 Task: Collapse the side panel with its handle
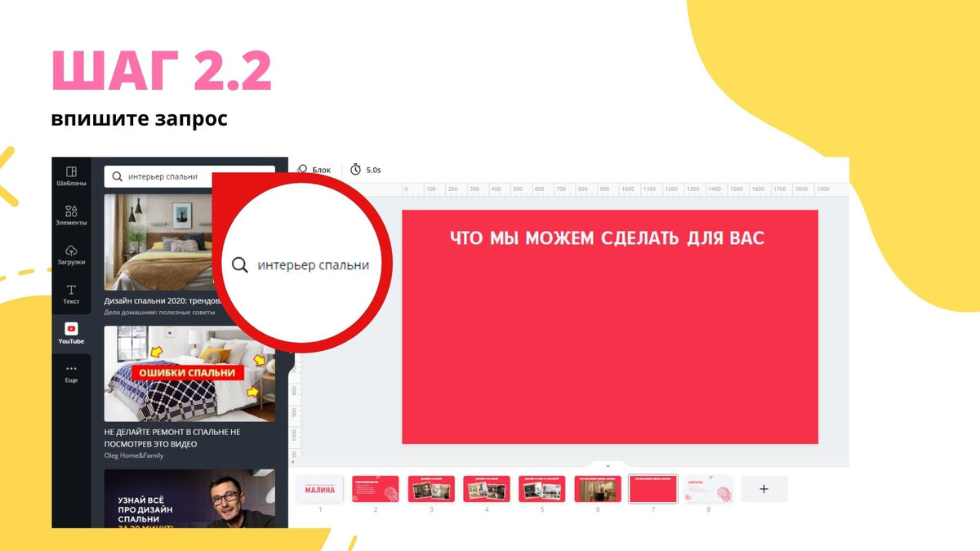pyautogui.click(x=292, y=365)
